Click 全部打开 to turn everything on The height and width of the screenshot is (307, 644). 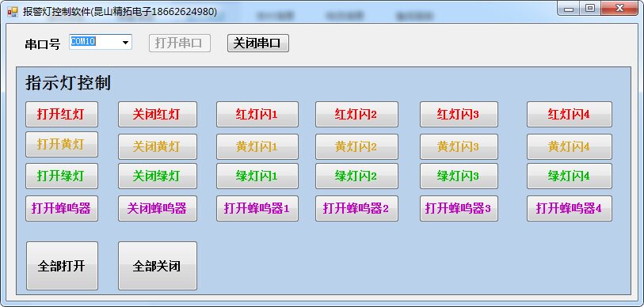(x=62, y=266)
